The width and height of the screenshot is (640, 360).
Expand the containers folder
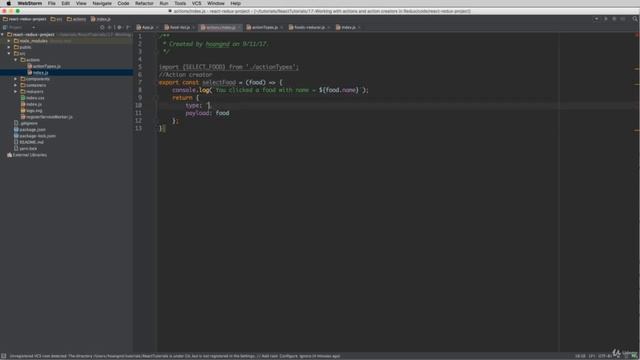16,85
